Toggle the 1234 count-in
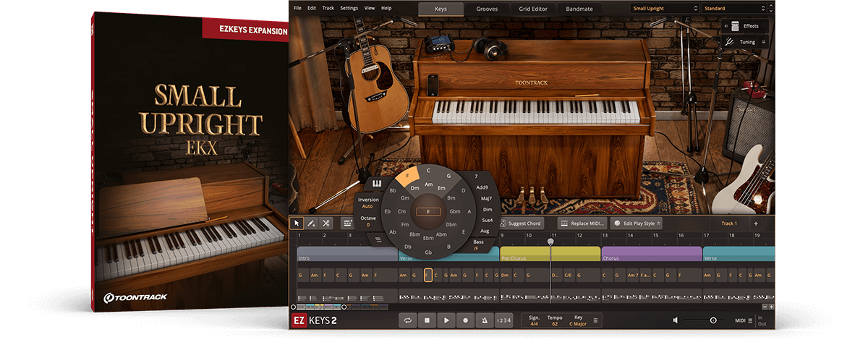The width and height of the screenshot is (868, 353). click(503, 320)
